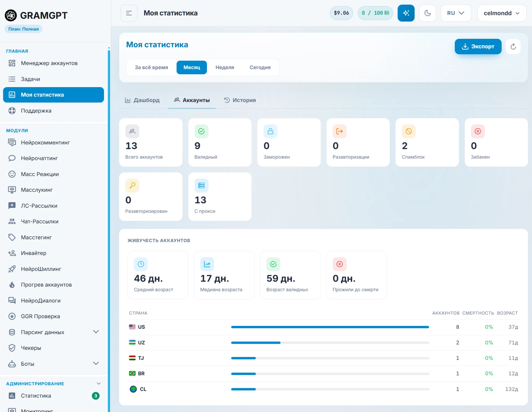Expand the Парсинг данных submenu
This screenshot has height=412, width=532.
pyautogui.click(x=96, y=332)
